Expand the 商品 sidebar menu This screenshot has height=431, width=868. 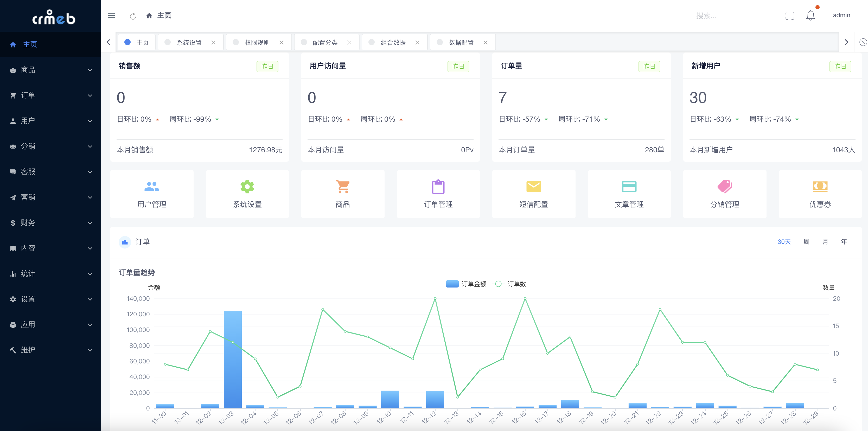(x=50, y=70)
